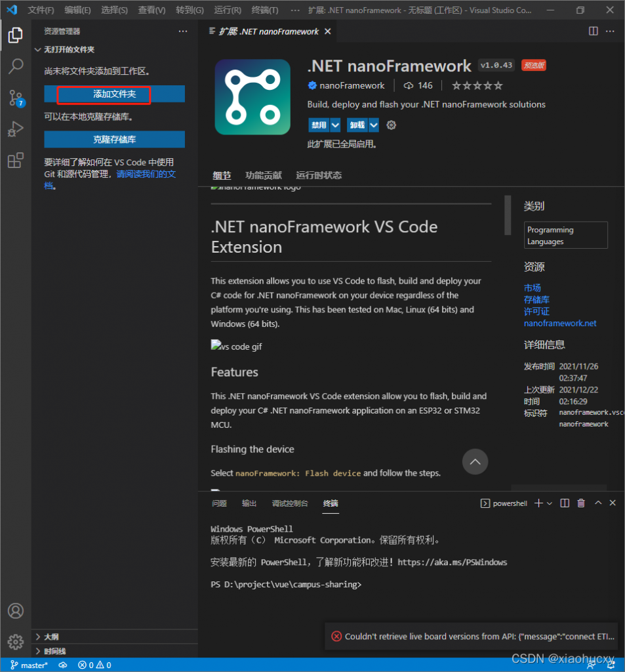Open the launch profile dropdown beside new terminal
The height and width of the screenshot is (672, 625).
[x=550, y=503]
